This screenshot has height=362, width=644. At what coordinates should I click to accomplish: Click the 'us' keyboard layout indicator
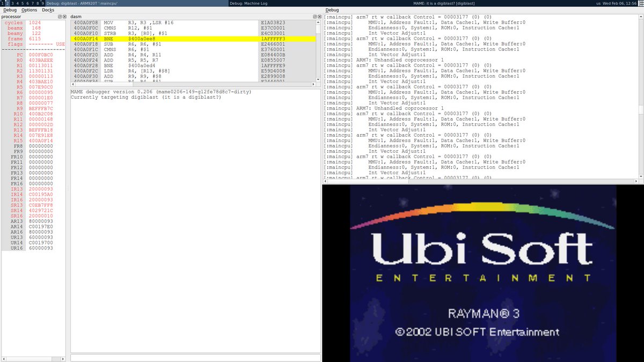[599, 3]
